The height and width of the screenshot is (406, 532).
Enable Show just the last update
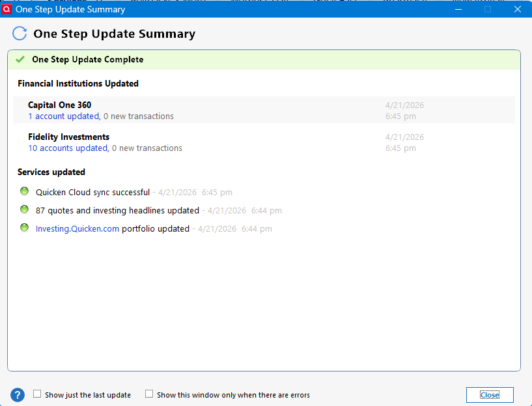[x=37, y=394]
